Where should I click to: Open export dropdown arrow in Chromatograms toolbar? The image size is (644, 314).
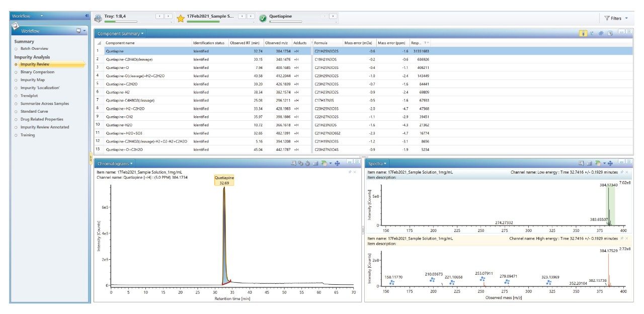point(331,164)
